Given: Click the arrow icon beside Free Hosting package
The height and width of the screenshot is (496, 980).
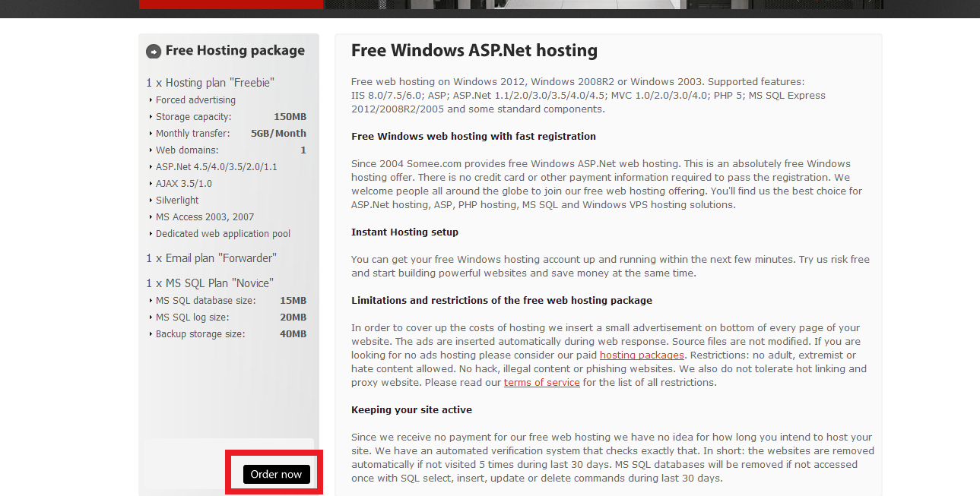Looking at the screenshot, I should tap(154, 52).
